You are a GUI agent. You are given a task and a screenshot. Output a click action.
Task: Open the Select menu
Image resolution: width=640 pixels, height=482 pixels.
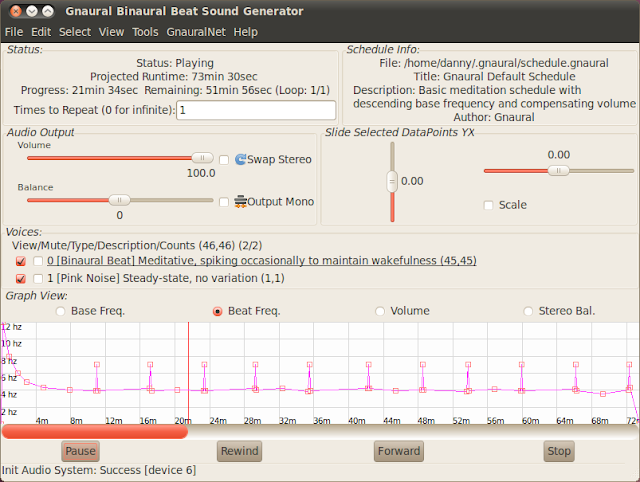(75, 32)
